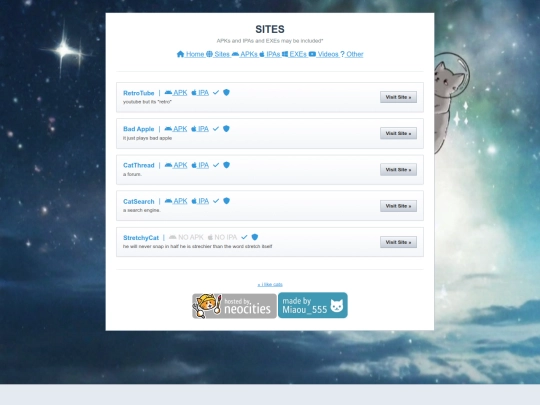Open the EXEs navigation link
The height and width of the screenshot is (405, 540).
294,54
